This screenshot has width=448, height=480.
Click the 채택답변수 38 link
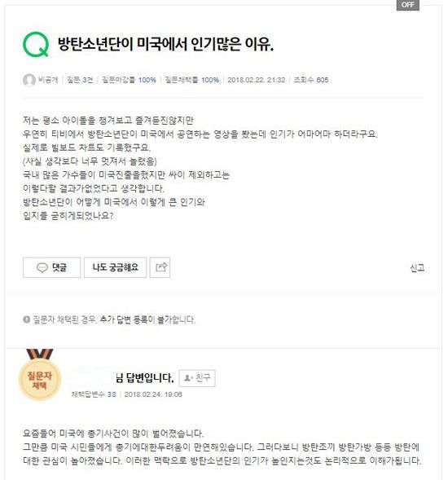point(94,394)
